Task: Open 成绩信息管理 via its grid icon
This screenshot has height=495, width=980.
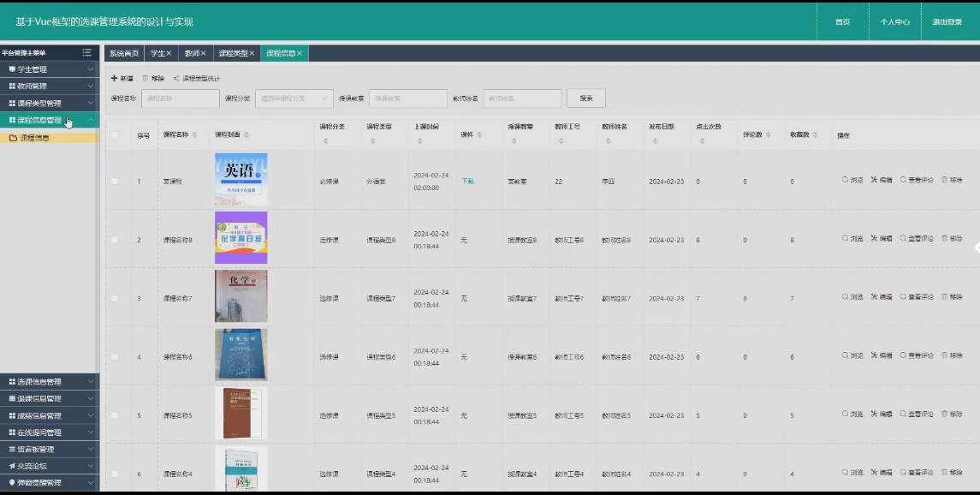Action: pos(13,415)
